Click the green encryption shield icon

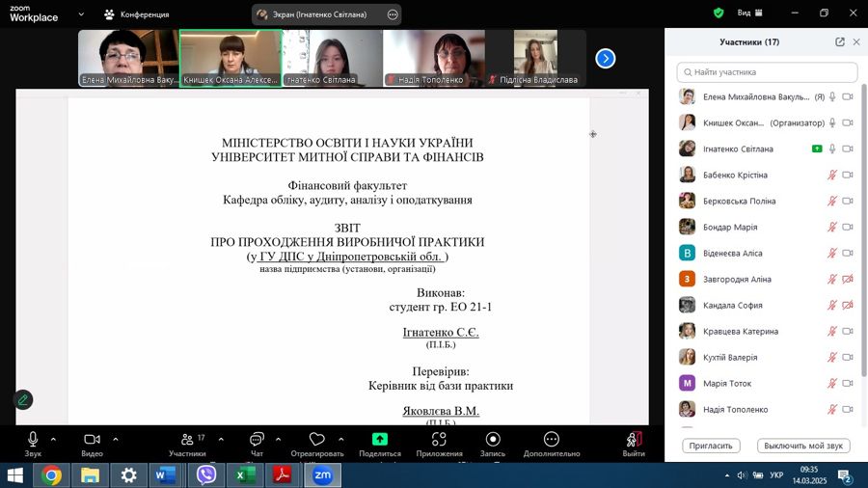pyautogui.click(x=719, y=13)
